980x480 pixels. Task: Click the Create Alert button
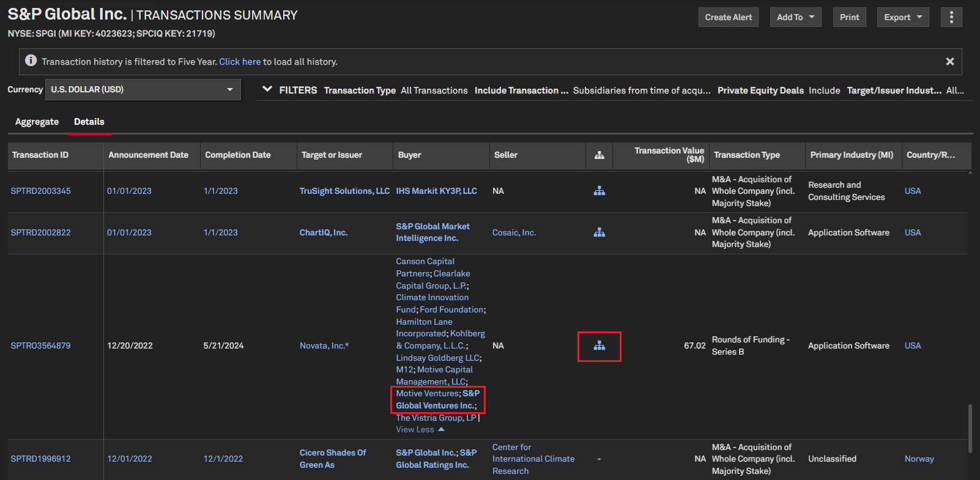[x=729, y=17]
